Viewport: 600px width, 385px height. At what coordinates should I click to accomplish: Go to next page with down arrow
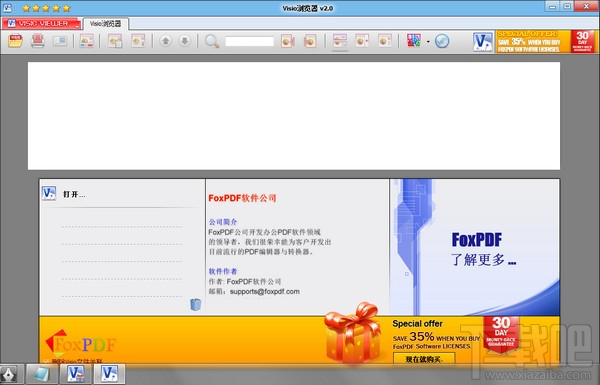point(184,41)
